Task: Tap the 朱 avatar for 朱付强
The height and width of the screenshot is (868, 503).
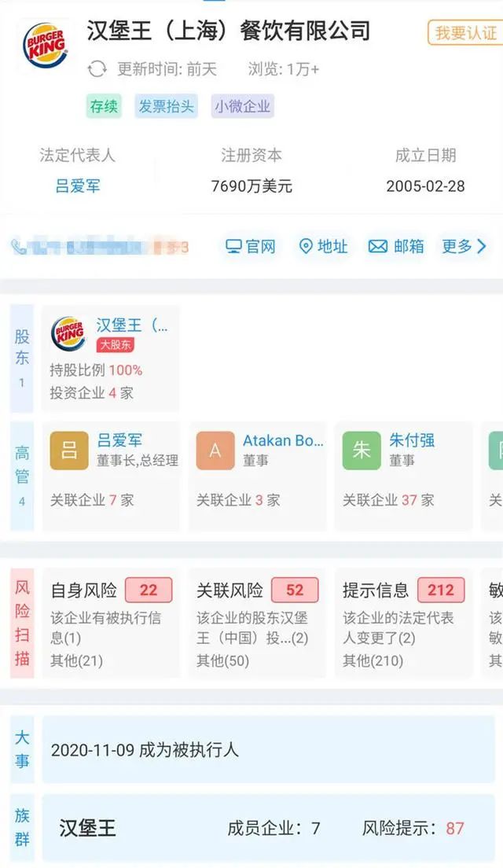Action: point(362,451)
